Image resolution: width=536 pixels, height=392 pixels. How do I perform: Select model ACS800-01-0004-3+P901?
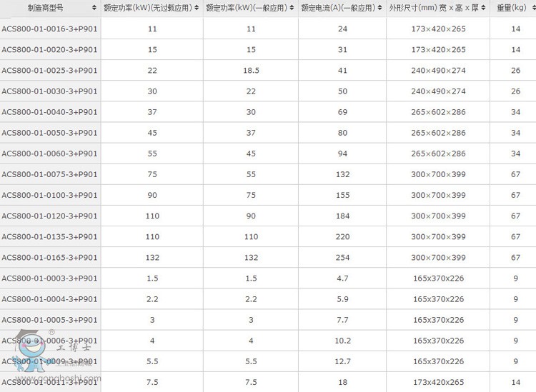[49, 299]
